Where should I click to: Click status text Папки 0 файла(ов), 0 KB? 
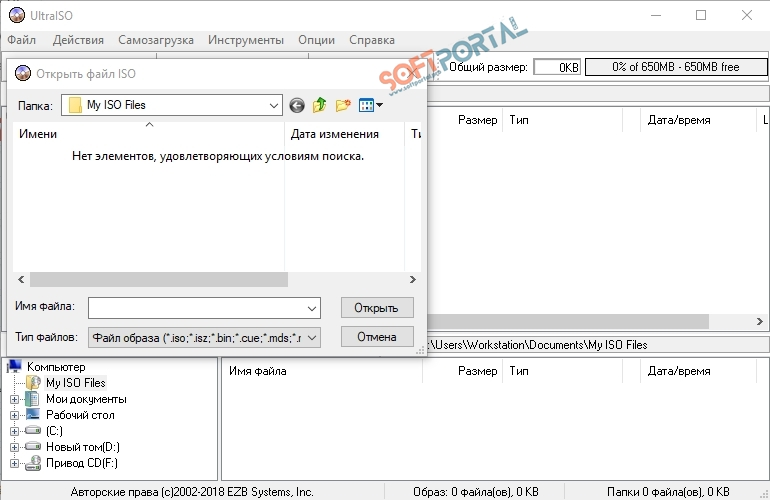(668, 491)
